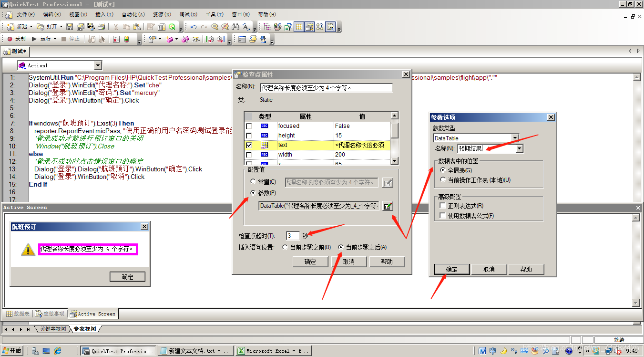Expand the 新建 button dropdown arrow
This screenshot has height=357, width=644.
pos(31,27)
